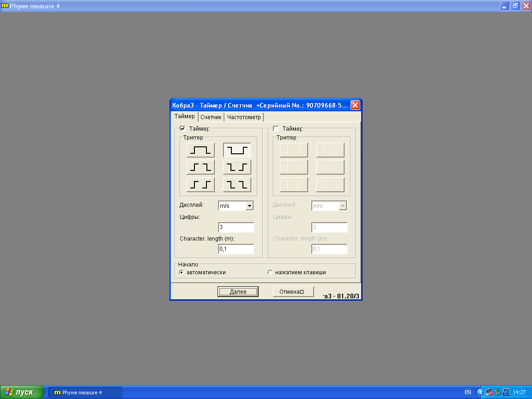
Task: Select the 'автоматически' start option
Action: [x=181, y=272]
